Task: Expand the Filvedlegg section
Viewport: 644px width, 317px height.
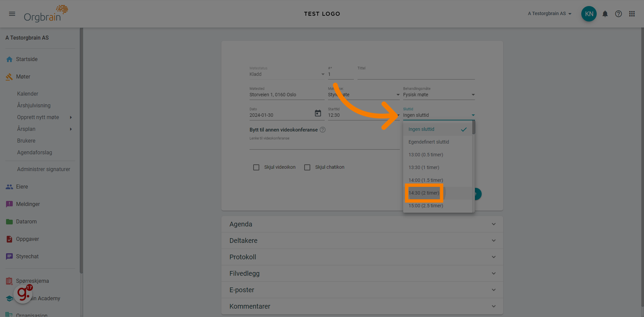Action: coord(362,273)
